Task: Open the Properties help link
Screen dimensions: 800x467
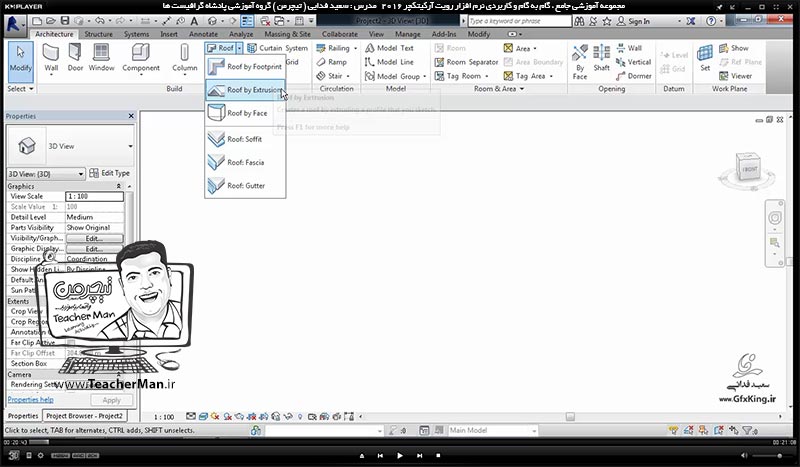Action: (x=31, y=400)
